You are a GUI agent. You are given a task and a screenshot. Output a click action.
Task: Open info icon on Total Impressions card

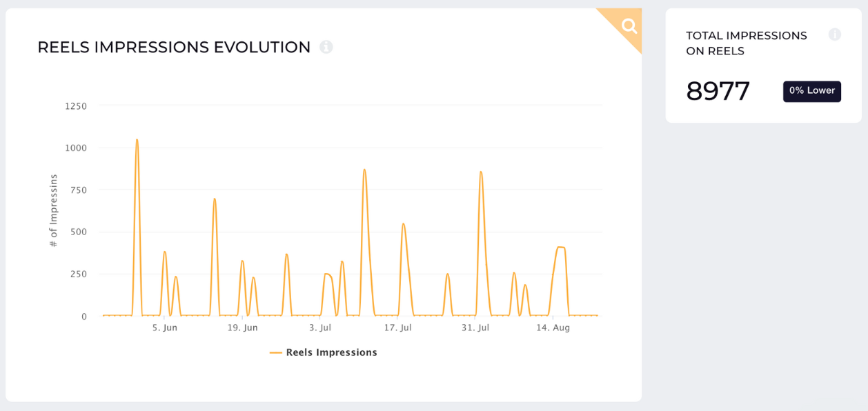tap(835, 34)
